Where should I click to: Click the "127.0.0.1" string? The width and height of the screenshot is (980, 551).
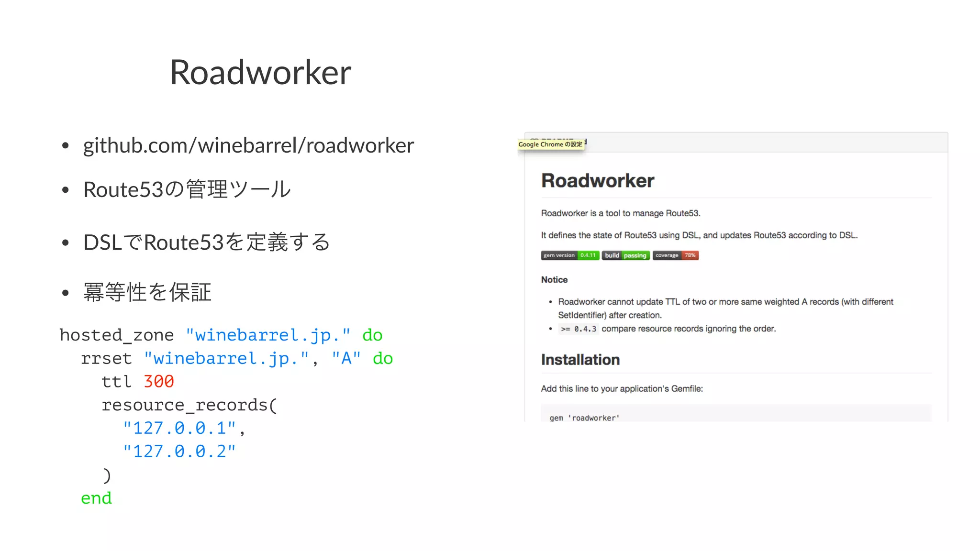click(x=179, y=428)
